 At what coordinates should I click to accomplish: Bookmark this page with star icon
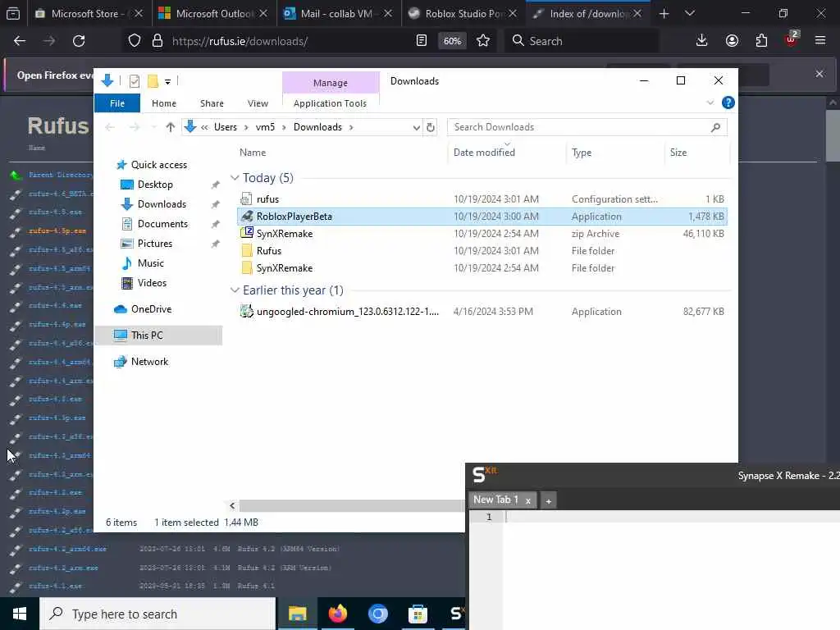tap(482, 41)
